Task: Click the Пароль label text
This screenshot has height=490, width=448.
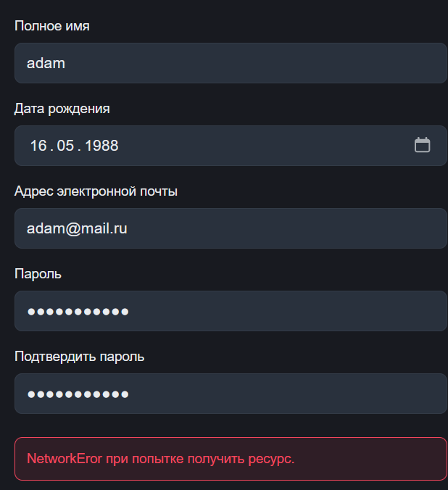Action: (x=38, y=274)
